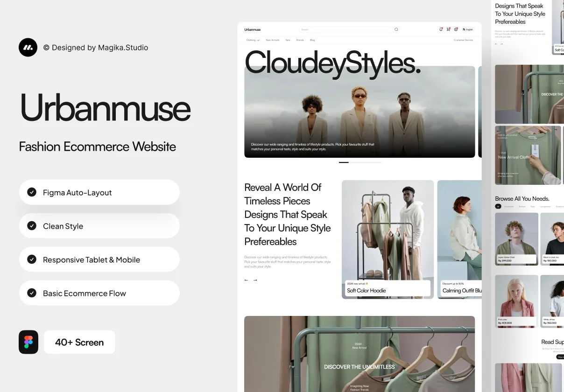Click the Clean Style check icon
The width and height of the screenshot is (564, 392).
pyautogui.click(x=32, y=225)
